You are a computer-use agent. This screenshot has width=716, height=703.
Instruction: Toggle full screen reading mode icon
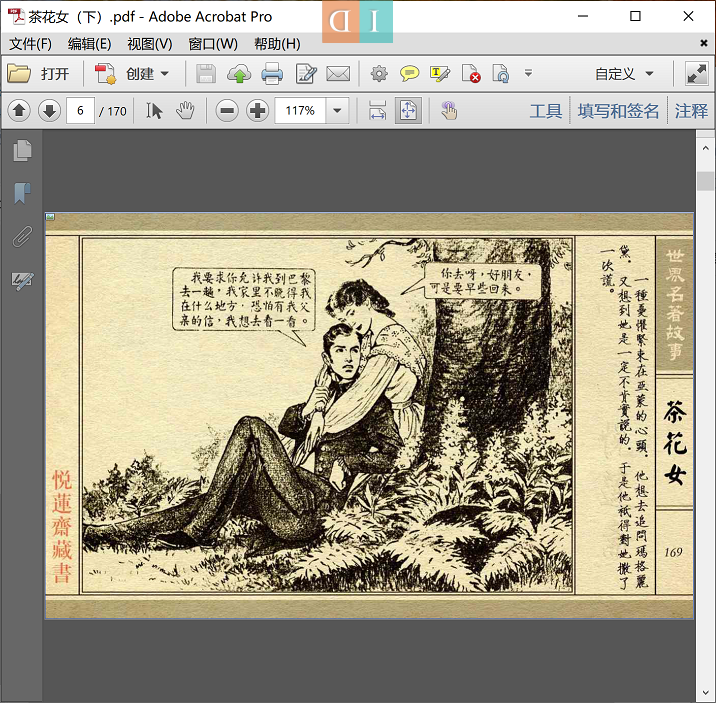pos(696,73)
